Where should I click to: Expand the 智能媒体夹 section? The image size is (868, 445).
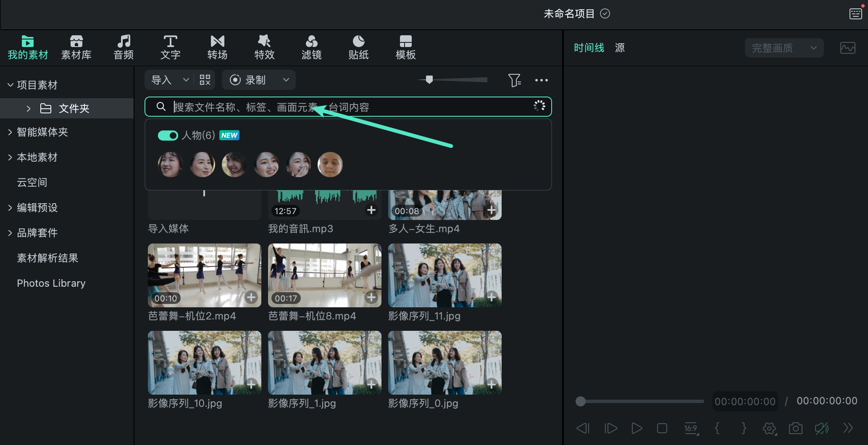tap(11, 132)
